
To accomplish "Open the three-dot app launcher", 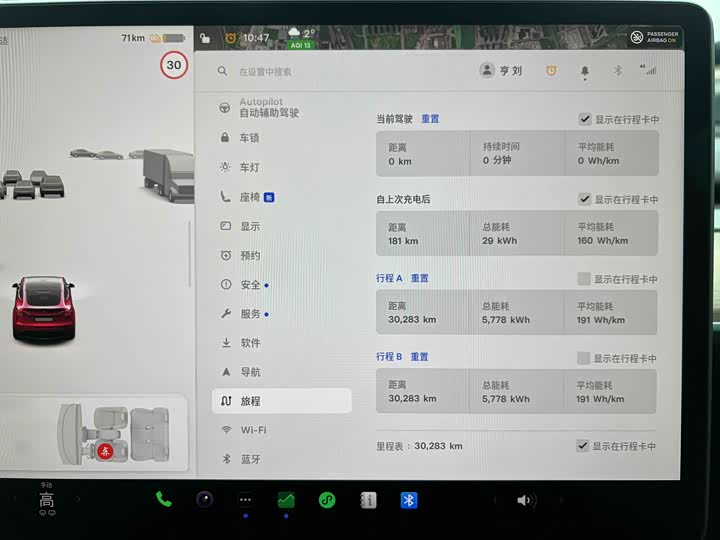I will [245, 500].
